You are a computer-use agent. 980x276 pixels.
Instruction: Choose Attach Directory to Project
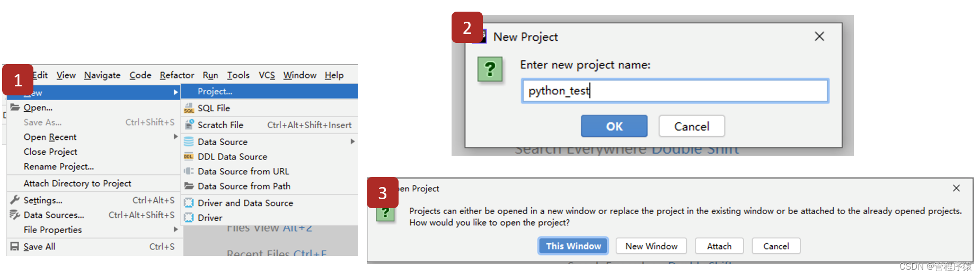77,183
